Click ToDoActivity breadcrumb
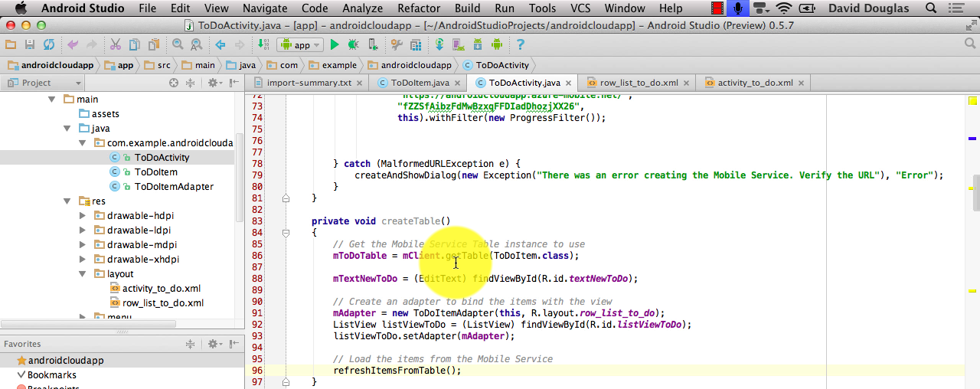 [x=495, y=65]
